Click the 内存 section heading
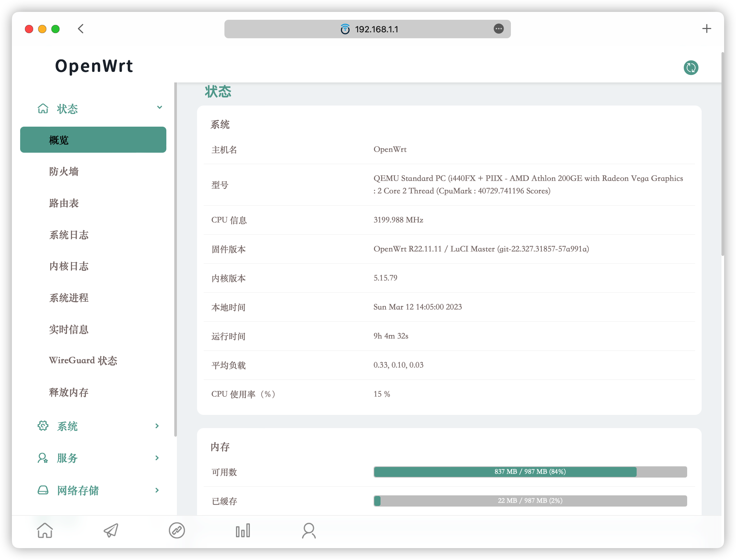Viewport: 736px width, 560px height. point(220,447)
